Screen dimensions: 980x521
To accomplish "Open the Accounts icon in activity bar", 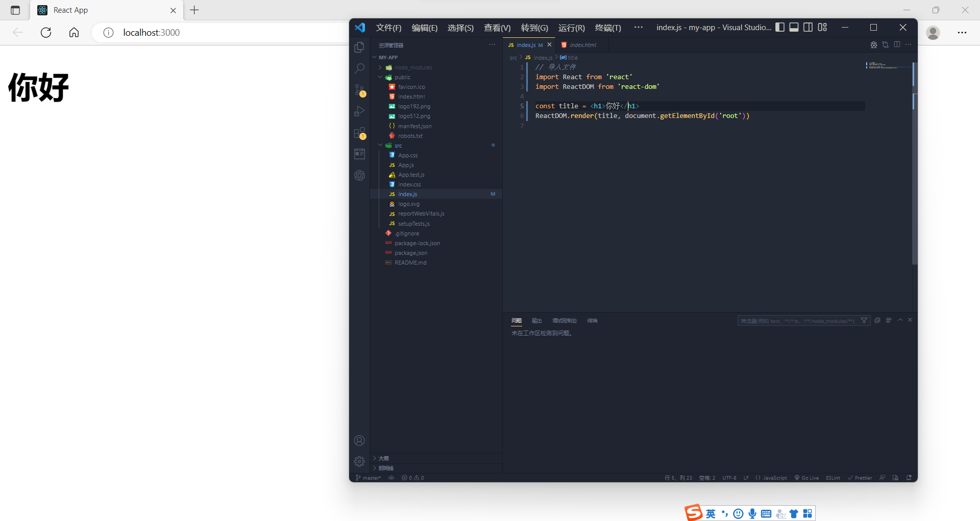I will point(359,440).
